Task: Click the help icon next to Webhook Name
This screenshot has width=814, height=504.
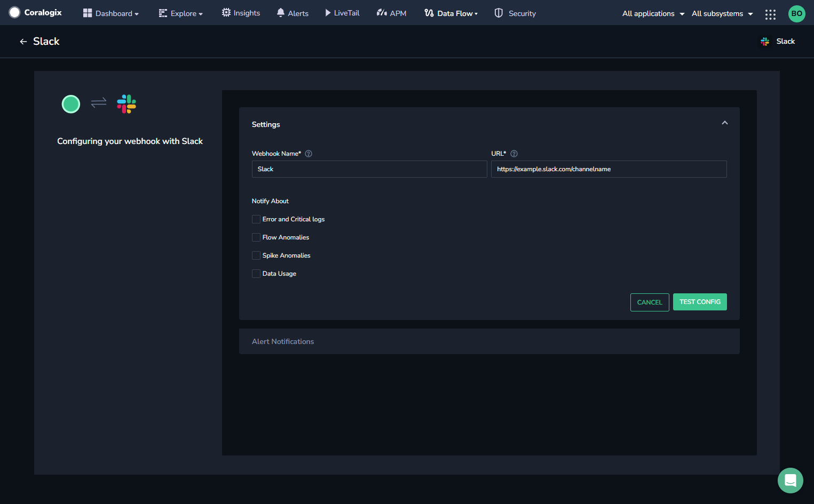Action: 309,154
